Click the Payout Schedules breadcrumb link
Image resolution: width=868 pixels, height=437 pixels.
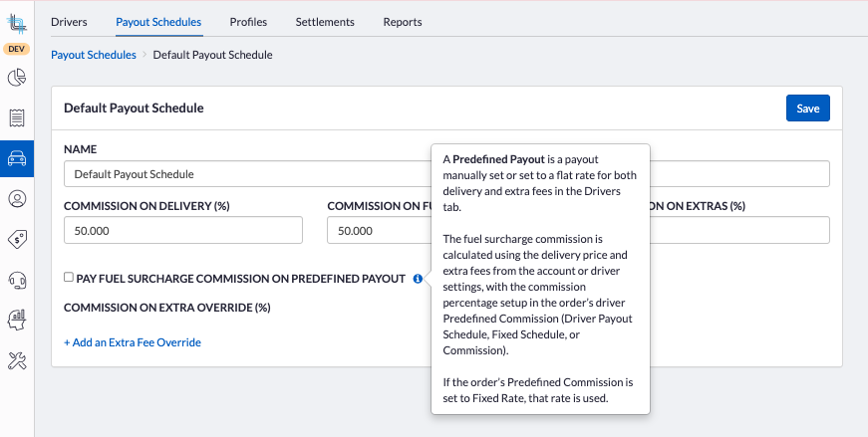point(94,55)
